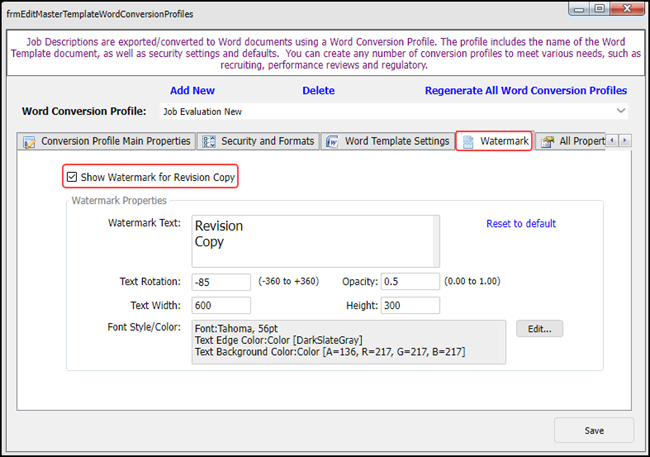The image size is (650, 457).
Task: Click the Watermark Text box scrollbar
Action: pyautogui.click(x=436, y=241)
